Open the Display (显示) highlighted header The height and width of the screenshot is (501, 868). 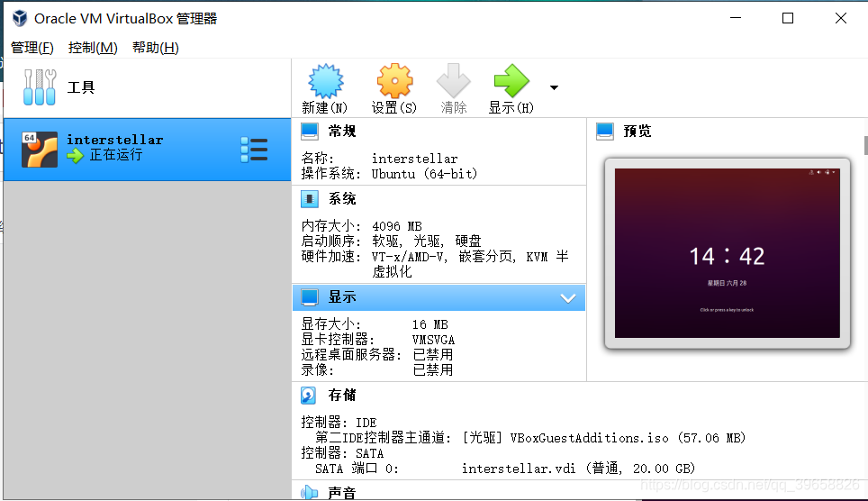click(x=439, y=297)
